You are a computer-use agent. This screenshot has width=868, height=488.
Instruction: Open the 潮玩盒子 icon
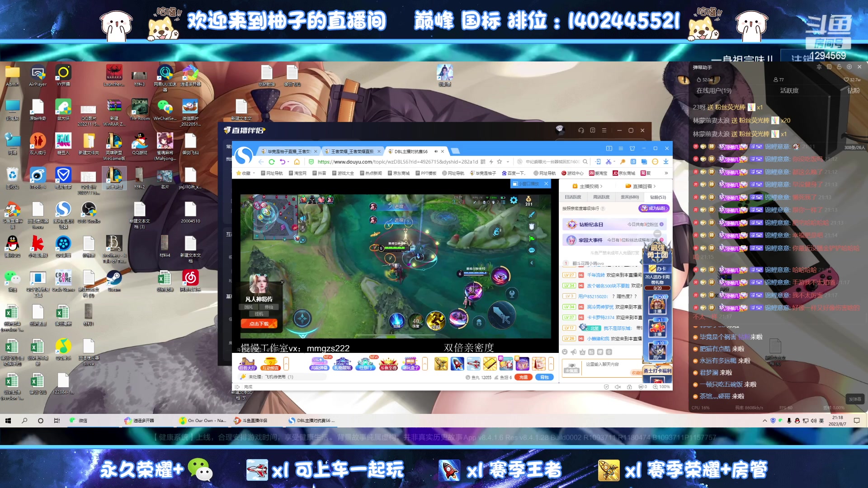pyautogui.click(x=411, y=364)
